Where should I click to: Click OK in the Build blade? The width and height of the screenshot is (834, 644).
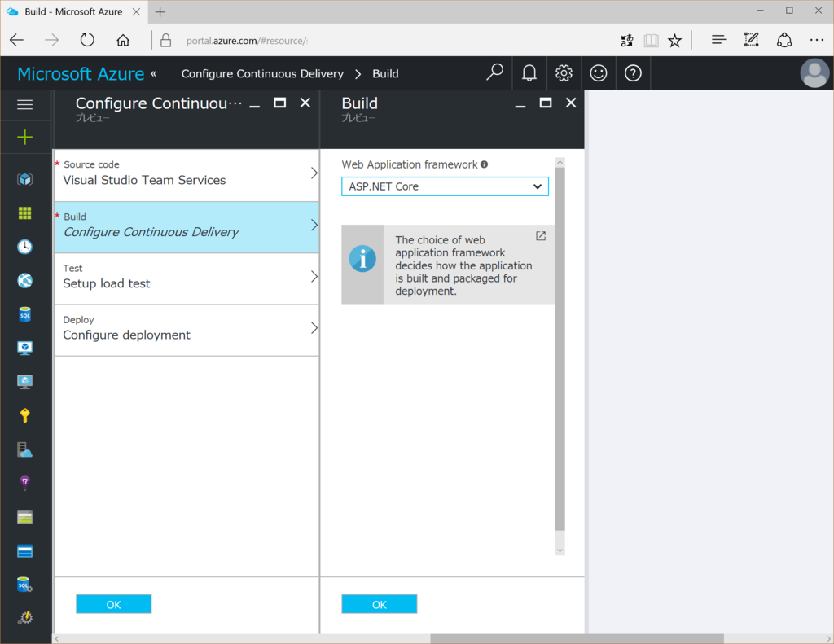coord(380,604)
